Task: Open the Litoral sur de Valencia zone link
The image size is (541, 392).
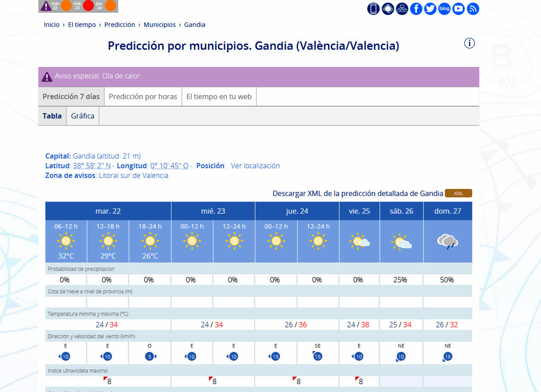Action: tap(133, 175)
